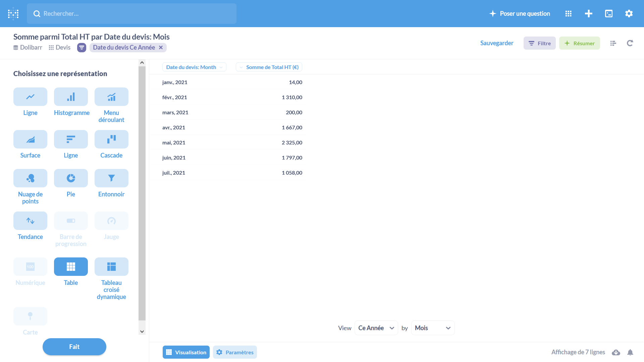Click the Sauvegarder link
The image size is (644, 362).
tap(497, 43)
